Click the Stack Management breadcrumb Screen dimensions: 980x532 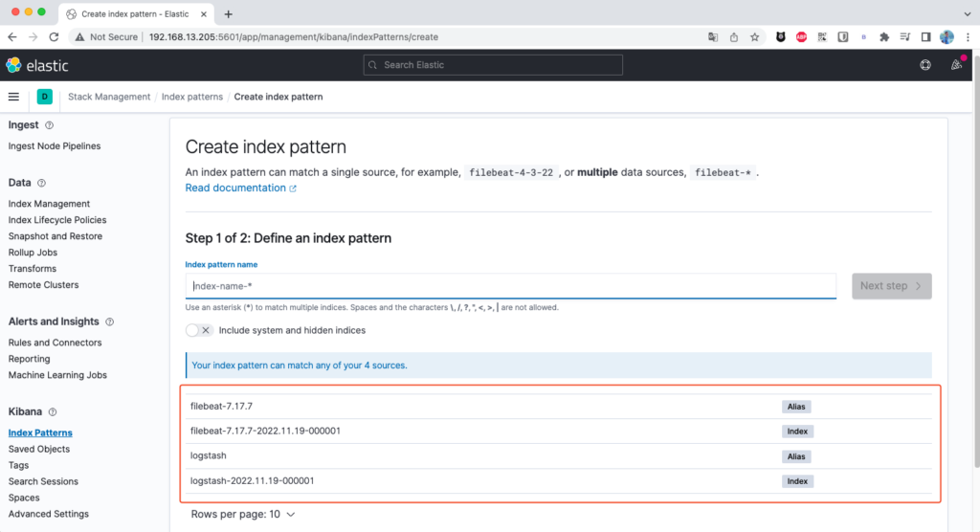[x=109, y=97]
